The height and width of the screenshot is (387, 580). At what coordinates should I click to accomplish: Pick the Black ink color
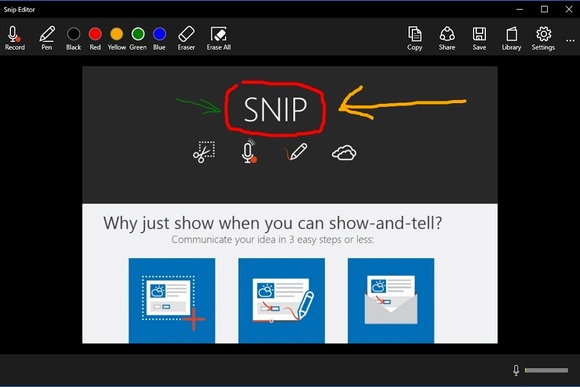(74, 38)
